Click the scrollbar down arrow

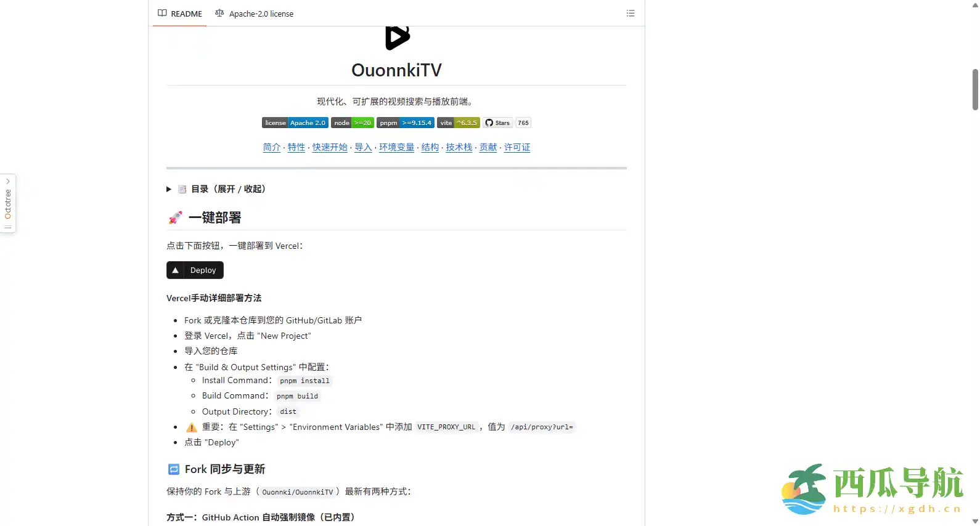click(x=975, y=521)
